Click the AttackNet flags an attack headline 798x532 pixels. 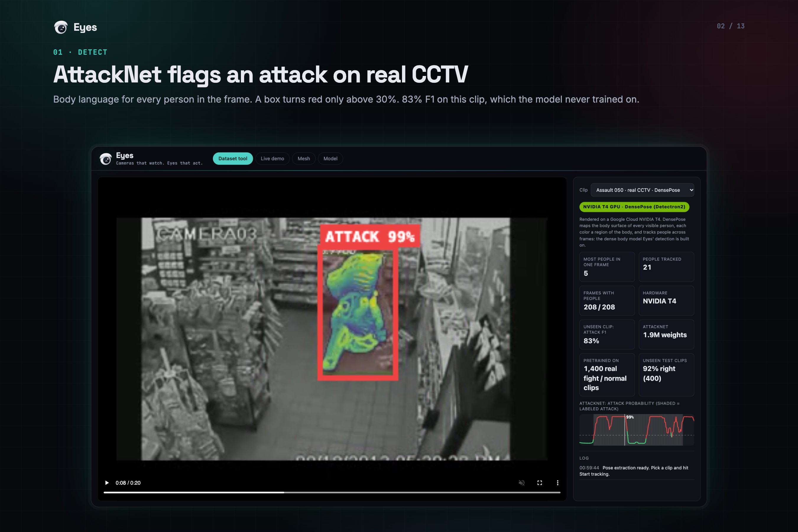coord(261,74)
